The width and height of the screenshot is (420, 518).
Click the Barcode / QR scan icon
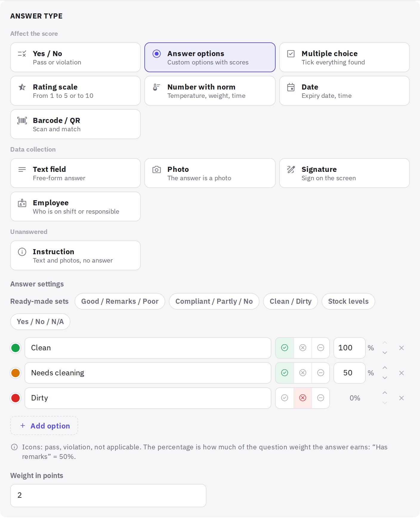[x=22, y=121]
